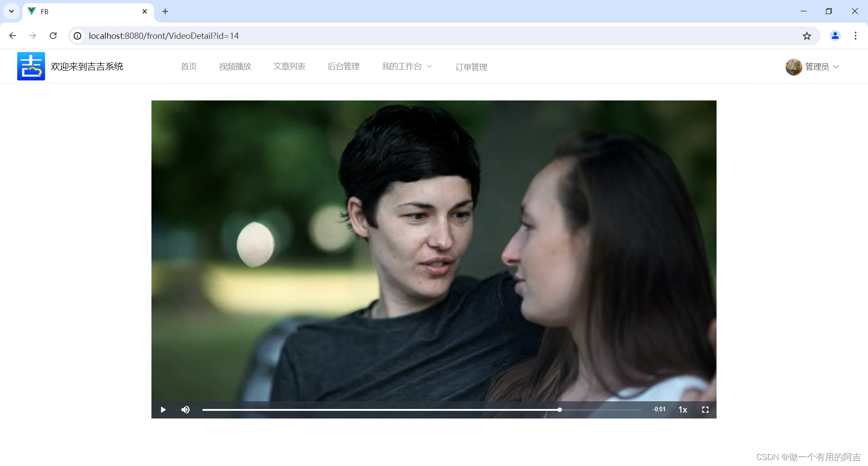868x466 pixels.
Task: Expand the 我的工作台 dropdown menu
Action: pyautogui.click(x=407, y=67)
